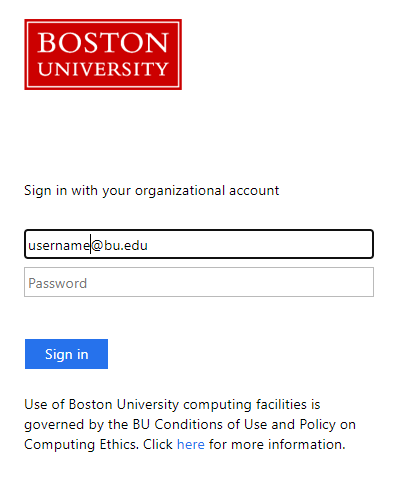Click 'Boston University computing facilities' text
The height and width of the screenshot is (499, 399).
tap(188, 405)
